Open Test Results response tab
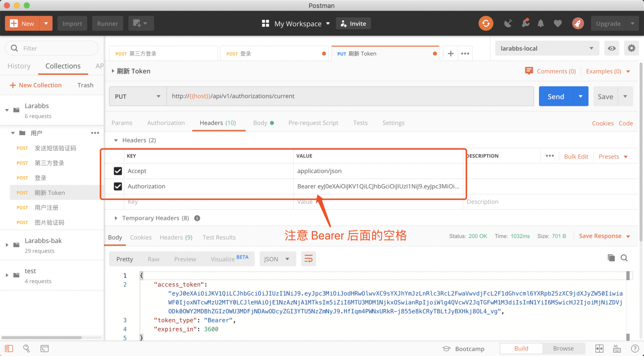Viewport: 644px width, 356px height. (x=219, y=237)
